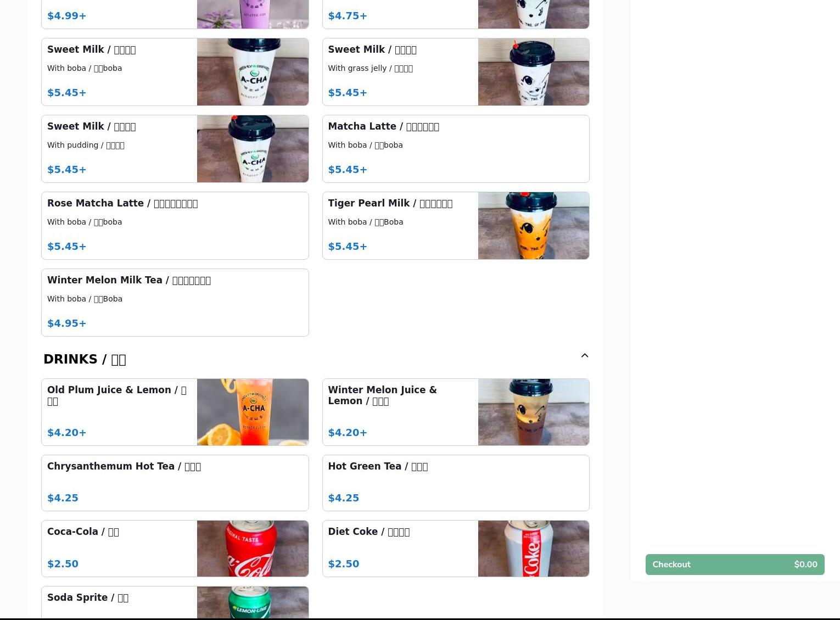The image size is (840, 620).
Task: Click the $4.75+ priced item card
Action: (x=456, y=14)
